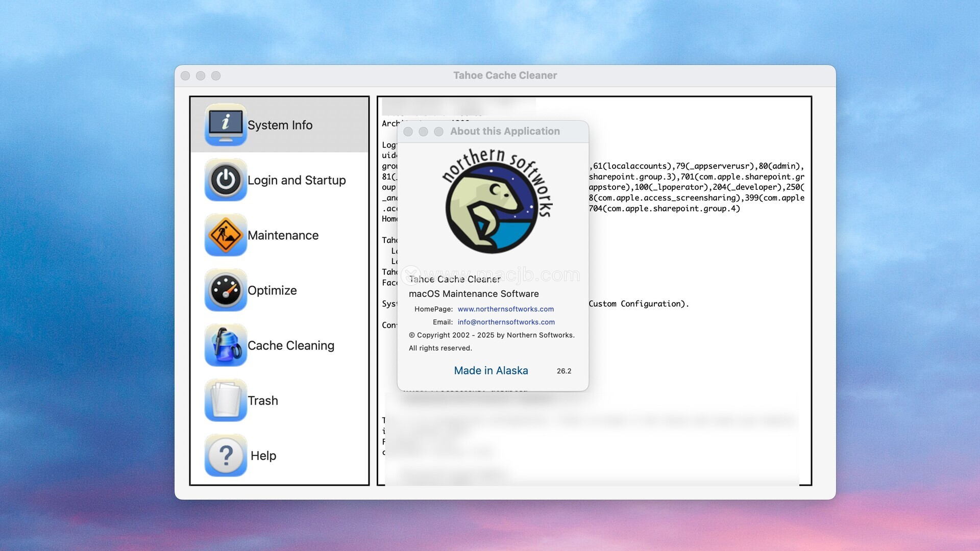Click the "Made in Alaska" text

click(491, 370)
